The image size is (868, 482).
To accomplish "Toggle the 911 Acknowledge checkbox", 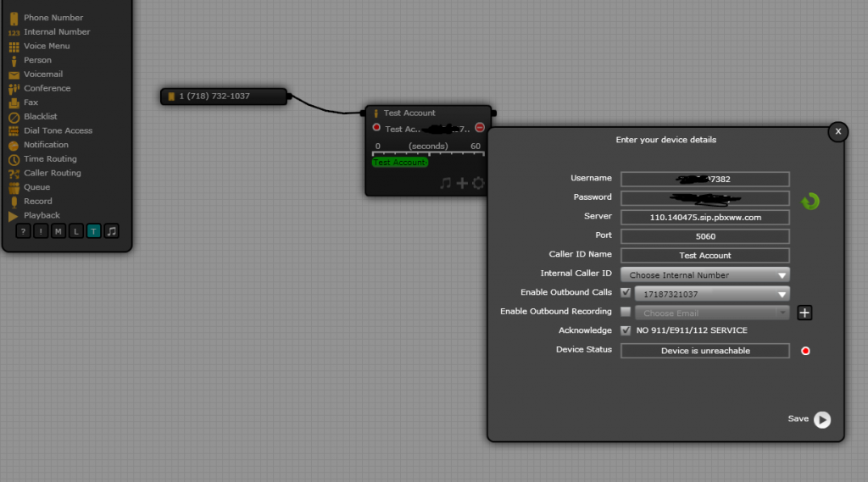I will click(626, 330).
